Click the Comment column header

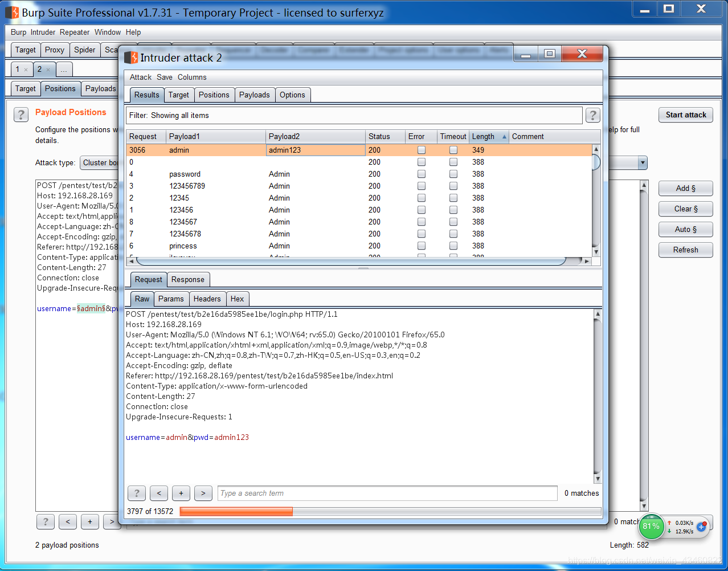(554, 136)
